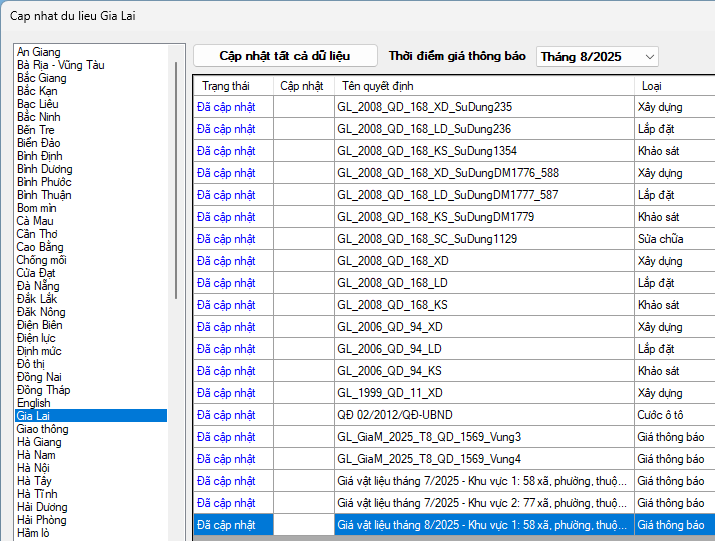
Task: Select row 'GL_2008_QD_168_XD_SuDung235'
Action: (x=454, y=107)
